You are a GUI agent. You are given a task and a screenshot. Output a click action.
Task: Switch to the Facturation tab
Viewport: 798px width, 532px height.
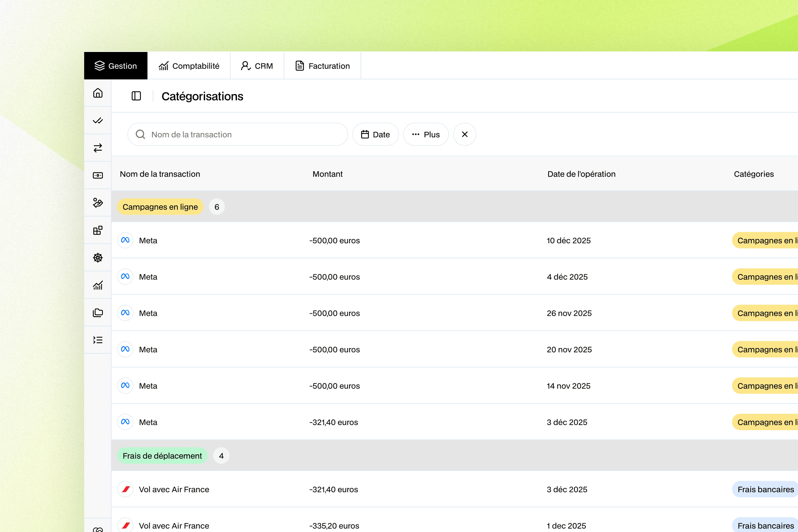322,66
